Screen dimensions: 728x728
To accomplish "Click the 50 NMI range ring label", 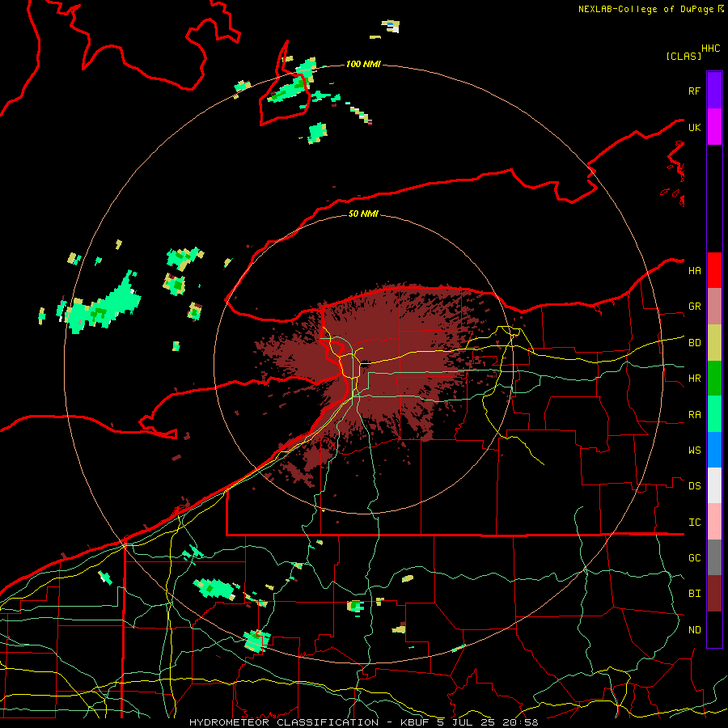I will (x=363, y=214).
